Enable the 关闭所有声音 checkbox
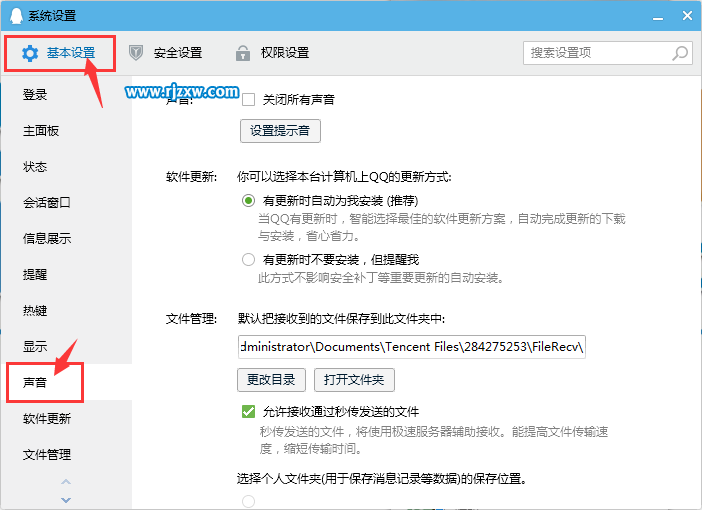Image resolution: width=702 pixels, height=510 pixels. coord(248,99)
